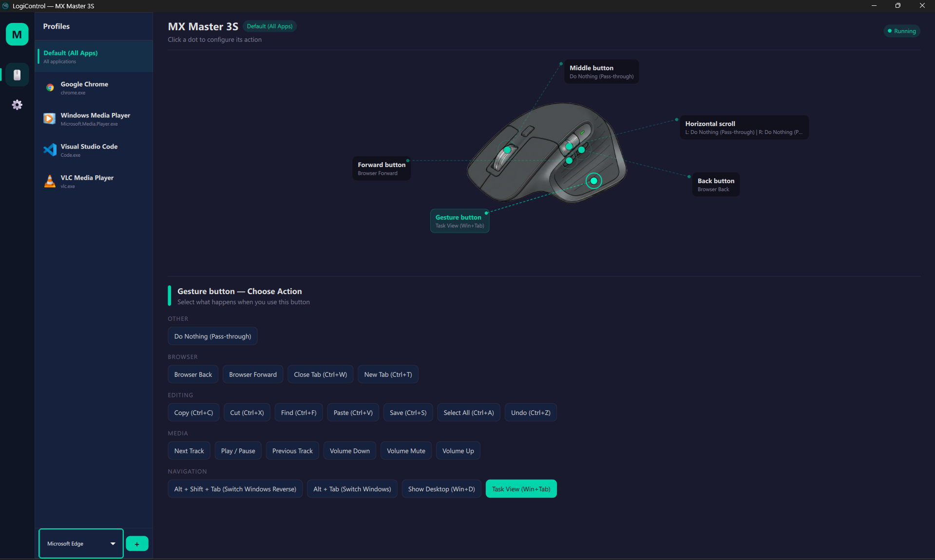Assign the Browser Forward action

tap(252, 374)
